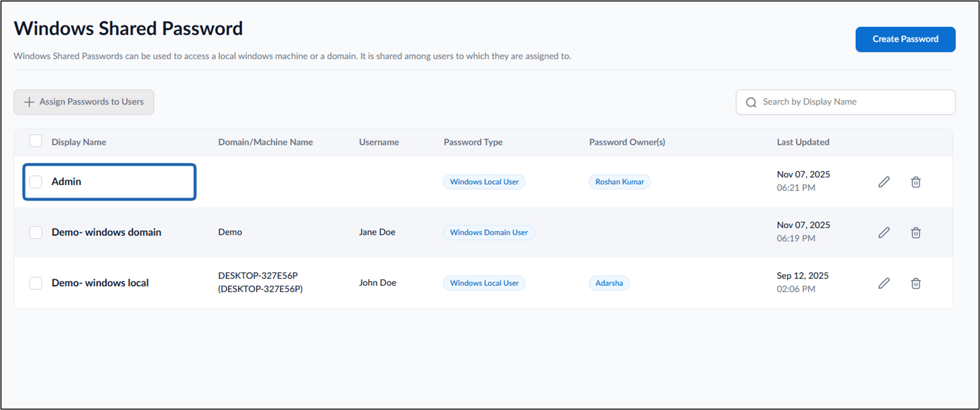Click the John Doe username
Viewport: 980px width, 410px height.
(x=378, y=282)
